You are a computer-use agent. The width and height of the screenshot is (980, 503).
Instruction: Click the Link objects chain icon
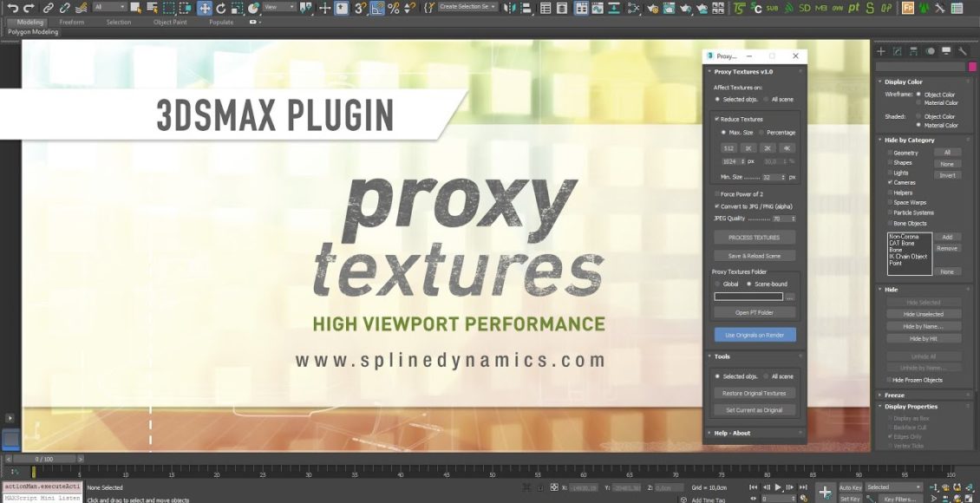[49, 8]
